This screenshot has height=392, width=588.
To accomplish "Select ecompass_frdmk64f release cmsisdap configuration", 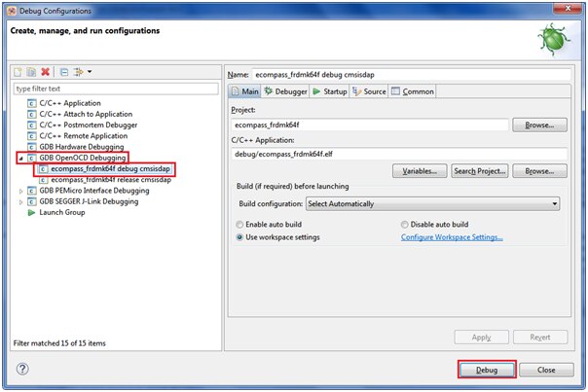I will [111, 180].
